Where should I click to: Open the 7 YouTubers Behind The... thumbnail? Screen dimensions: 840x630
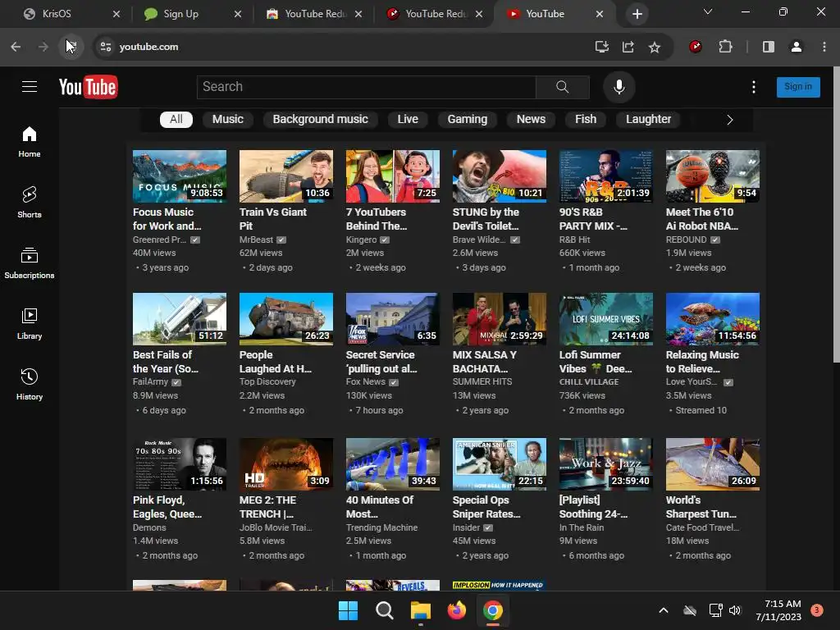[x=393, y=176]
